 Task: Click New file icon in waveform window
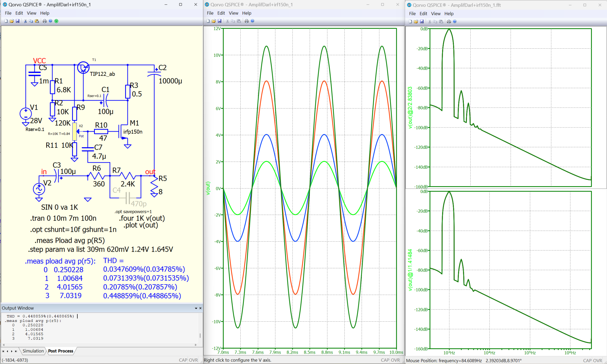tap(208, 21)
